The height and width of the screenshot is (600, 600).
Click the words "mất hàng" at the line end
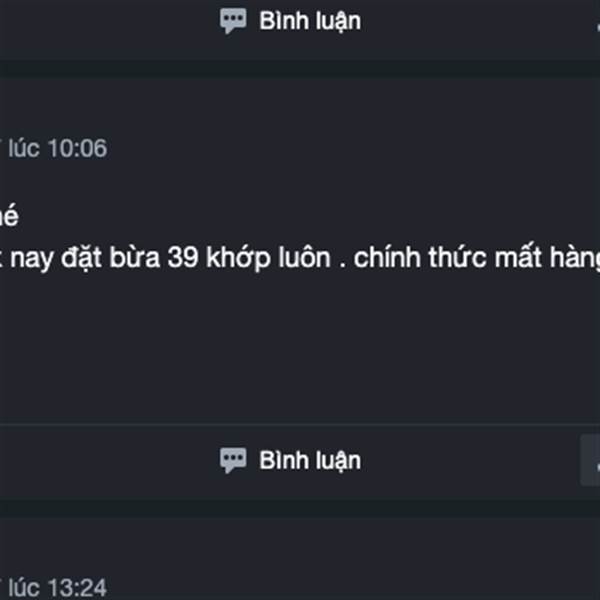(x=547, y=258)
